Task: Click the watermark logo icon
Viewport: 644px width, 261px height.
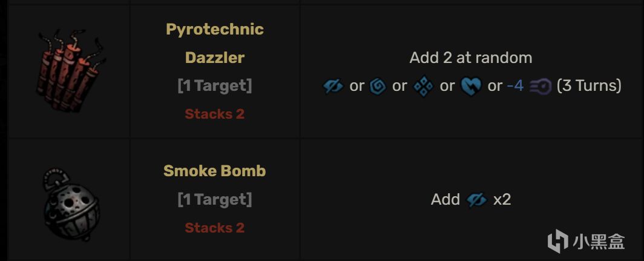Action: 557,242
